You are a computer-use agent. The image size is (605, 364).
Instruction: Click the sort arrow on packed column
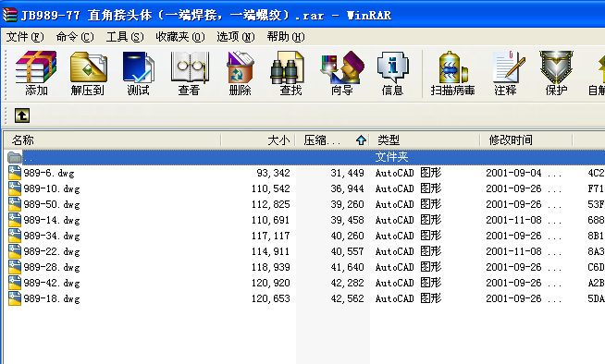(361, 140)
